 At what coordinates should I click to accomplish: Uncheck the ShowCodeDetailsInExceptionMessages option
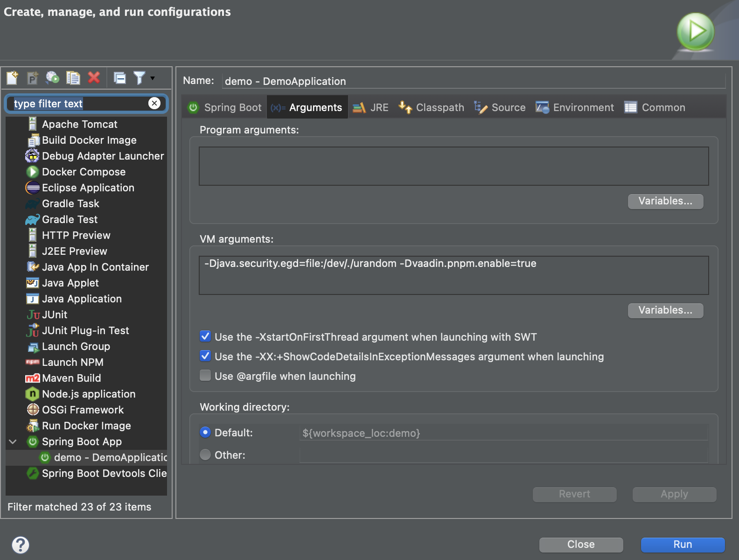coord(205,356)
